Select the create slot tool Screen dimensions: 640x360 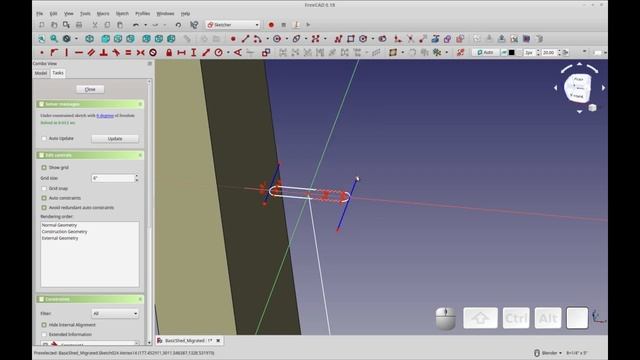tap(382, 39)
